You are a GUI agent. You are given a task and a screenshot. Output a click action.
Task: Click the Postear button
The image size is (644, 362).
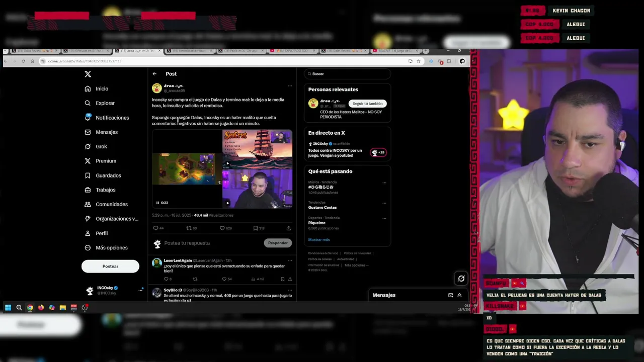[110, 266]
